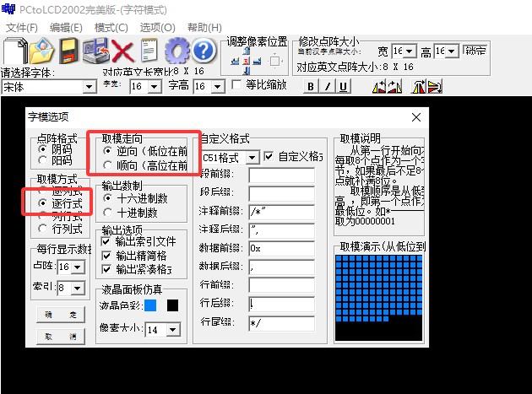Click the red center pixel-position icon

(247, 62)
